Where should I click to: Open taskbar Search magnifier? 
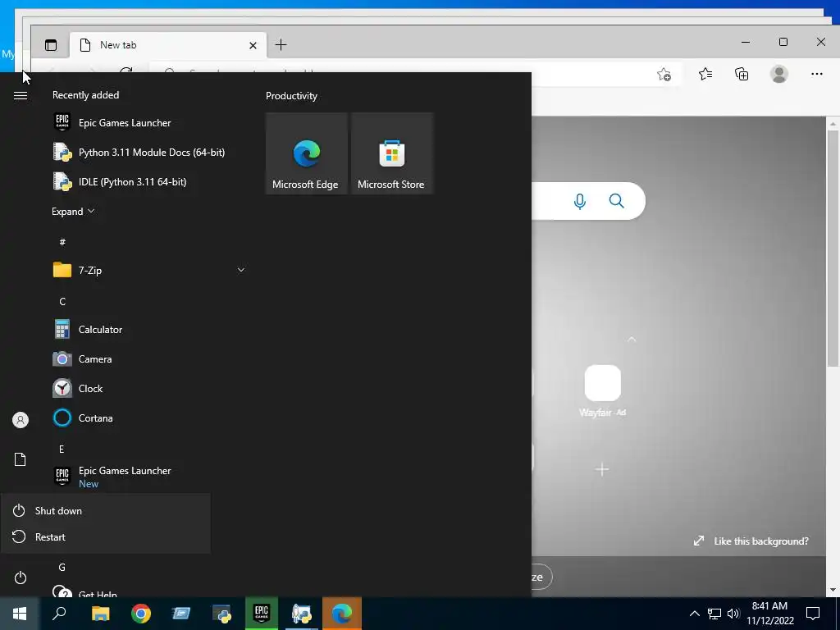tap(59, 614)
